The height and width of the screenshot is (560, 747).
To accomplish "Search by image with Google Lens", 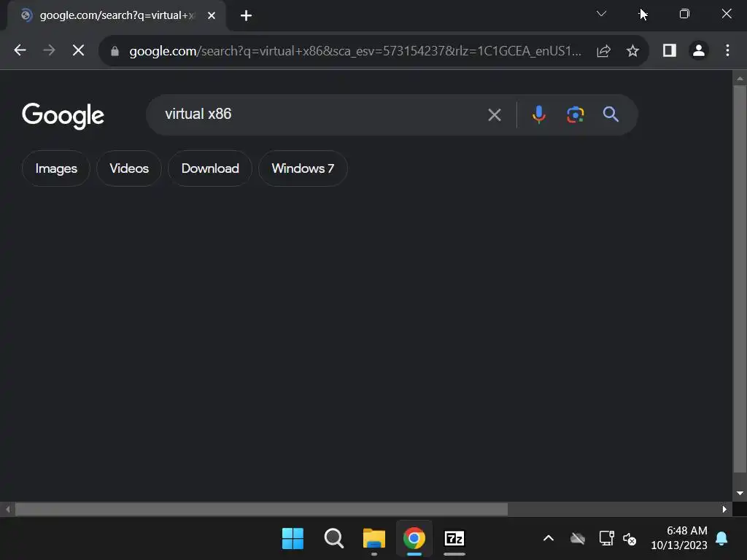I will coord(576,114).
